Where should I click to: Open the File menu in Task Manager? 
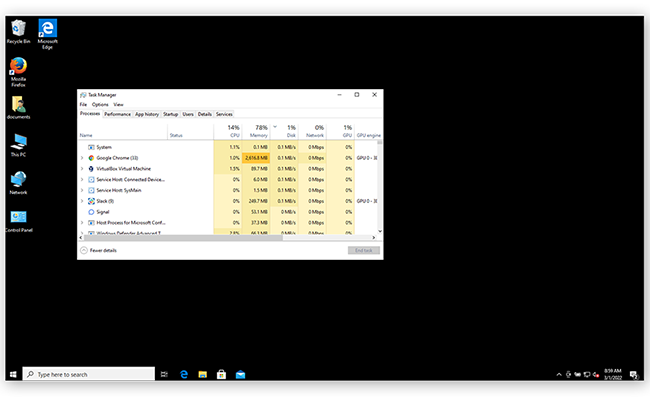click(83, 104)
